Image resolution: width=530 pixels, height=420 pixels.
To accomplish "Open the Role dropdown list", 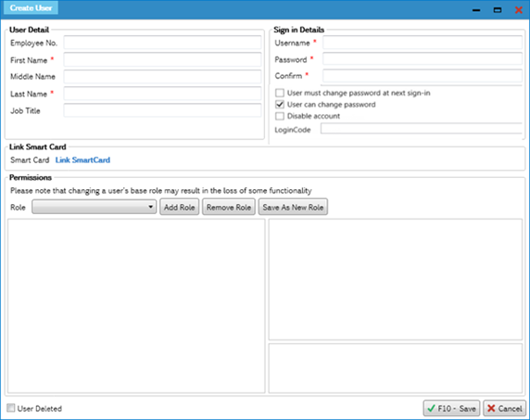I will [94, 207].
